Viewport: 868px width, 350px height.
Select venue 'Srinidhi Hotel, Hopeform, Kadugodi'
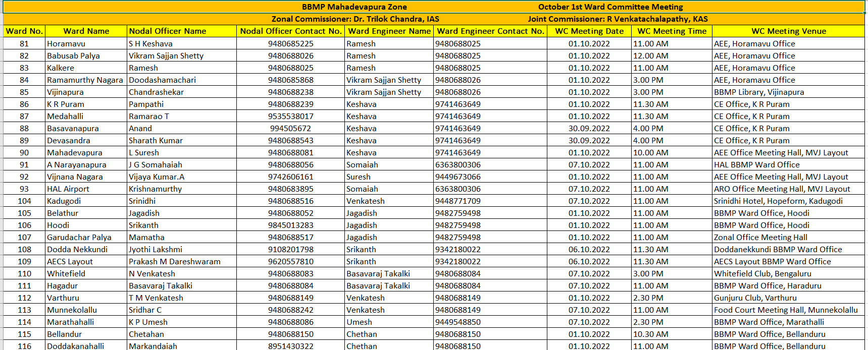tap(789, 201)
